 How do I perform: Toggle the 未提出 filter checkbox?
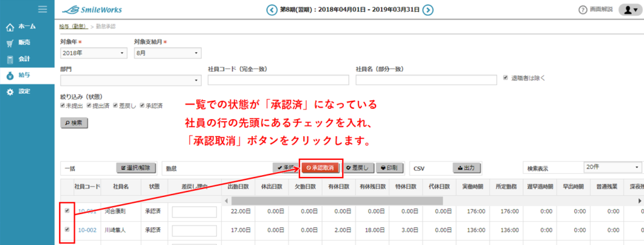pos(62,105)
